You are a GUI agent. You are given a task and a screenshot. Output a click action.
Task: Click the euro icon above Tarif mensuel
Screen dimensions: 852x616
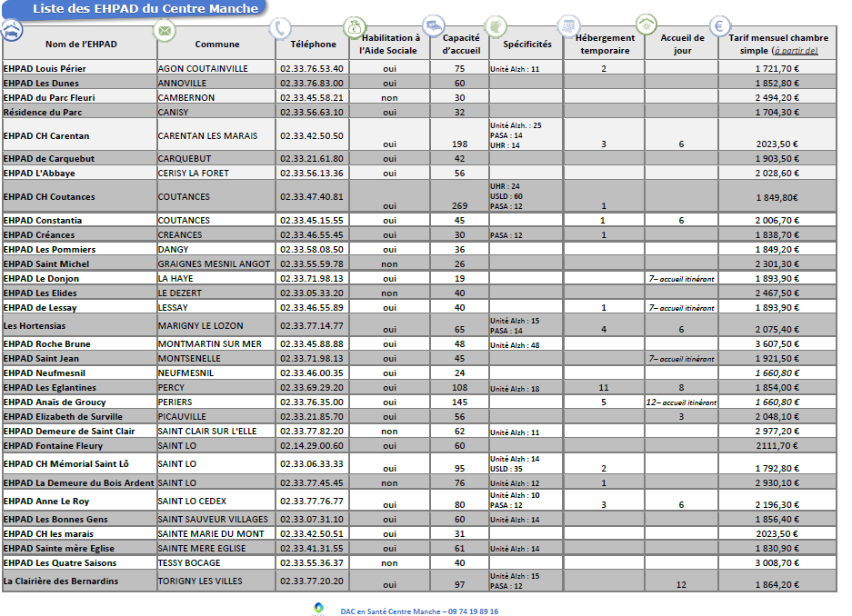719,25
